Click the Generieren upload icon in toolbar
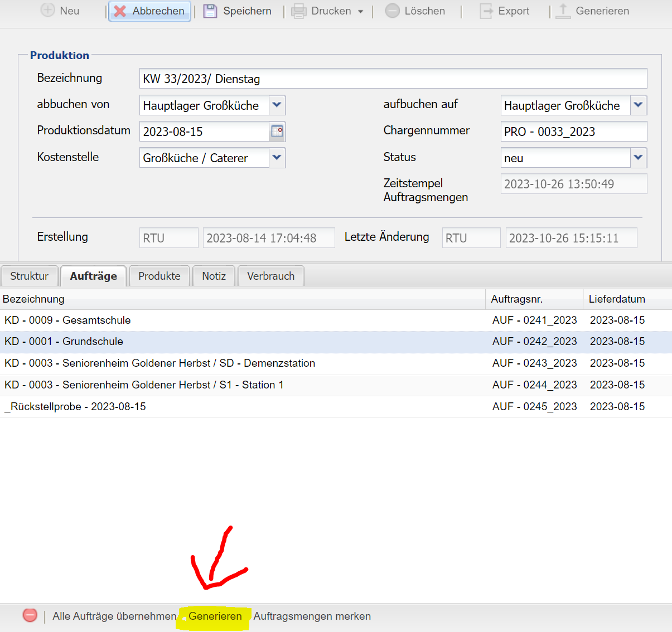 click(563, 11)
